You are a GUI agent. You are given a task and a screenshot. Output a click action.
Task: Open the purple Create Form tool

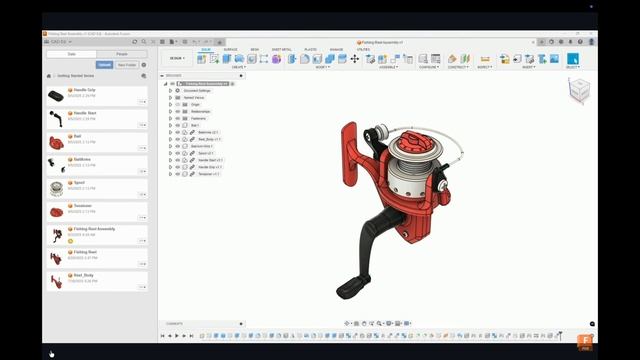(276, 59)
